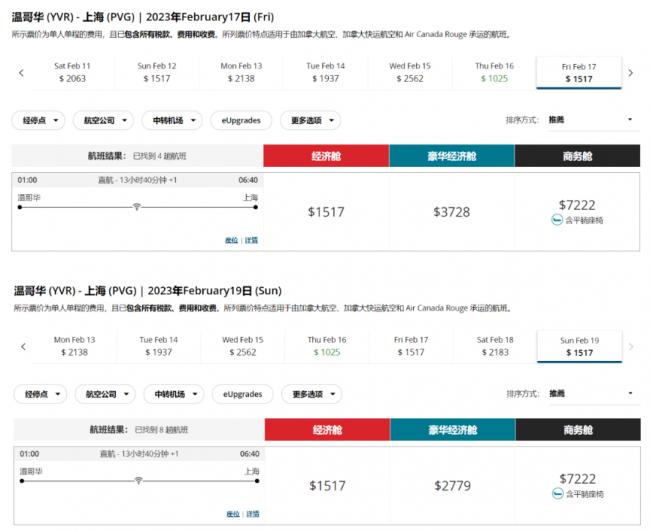
Task: Choose the $7222 business fare on Feb 19
Action: pyautogui.click(x=578, y=485)
